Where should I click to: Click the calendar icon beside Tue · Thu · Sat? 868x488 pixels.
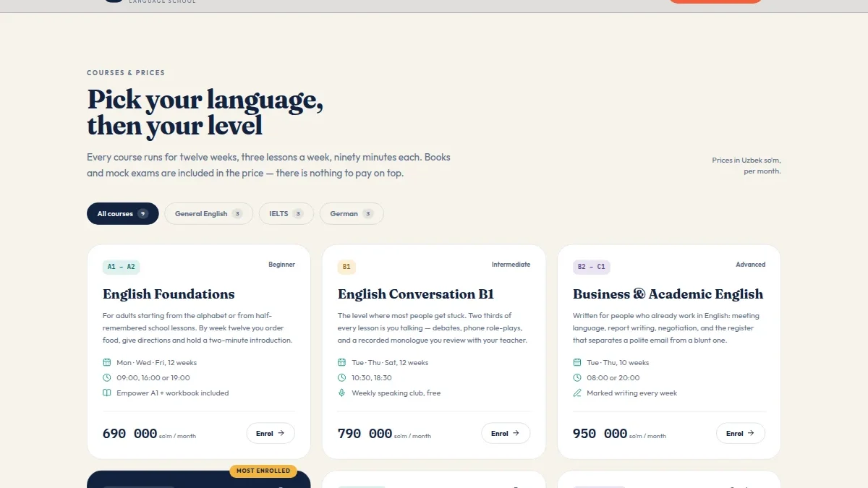(342, 362)
